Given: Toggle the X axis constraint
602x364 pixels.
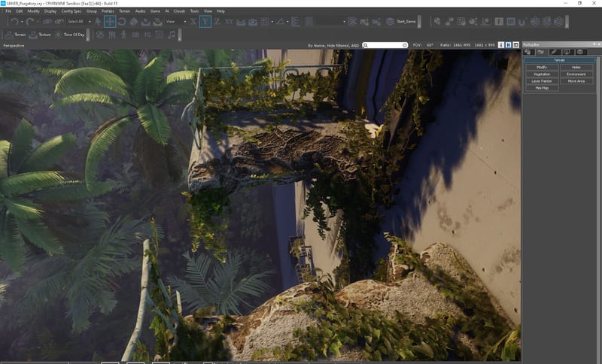Looking at the screenshot, I should pyautogui.click(x=193, y=22).
